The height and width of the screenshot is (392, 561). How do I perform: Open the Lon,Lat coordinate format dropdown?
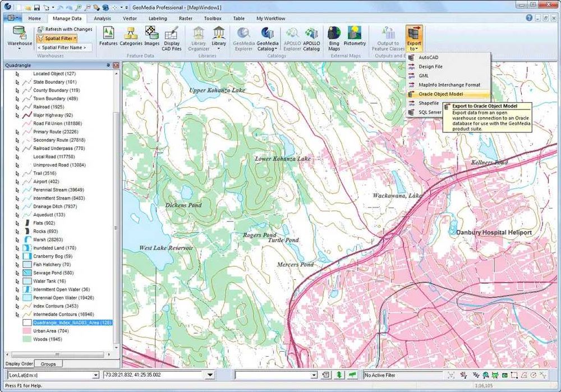click(x=95, y=375)
